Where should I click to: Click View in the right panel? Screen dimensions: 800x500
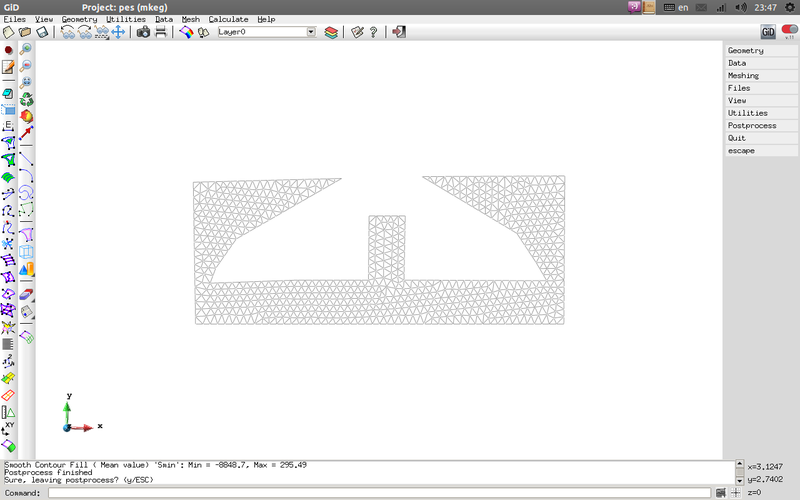coord(761,101)
